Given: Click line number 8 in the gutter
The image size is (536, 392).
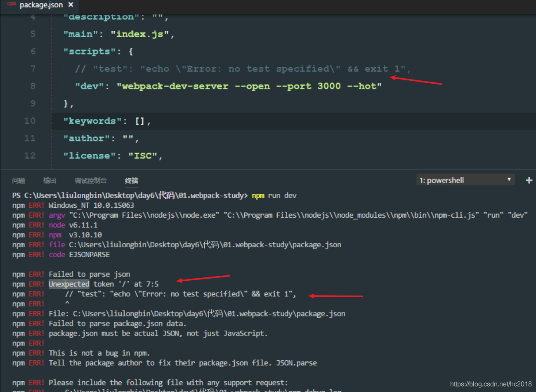Looking at the screenshot, I should tap(33, 86).
